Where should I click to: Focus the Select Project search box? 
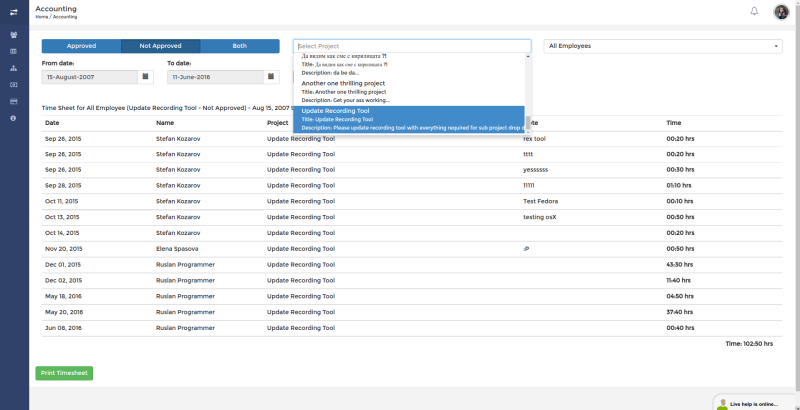click(x=412, y=46)
